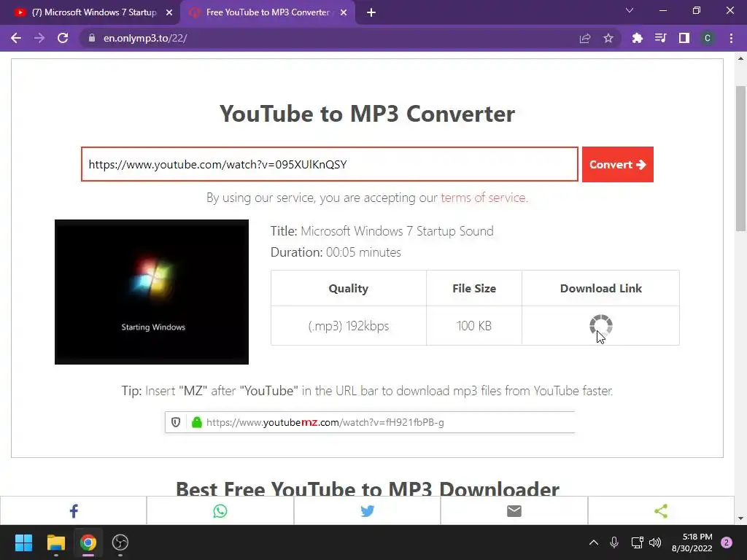Click the loading spinner under Download Link
Viewport: 747px width, 560px height.
point(601,325)
